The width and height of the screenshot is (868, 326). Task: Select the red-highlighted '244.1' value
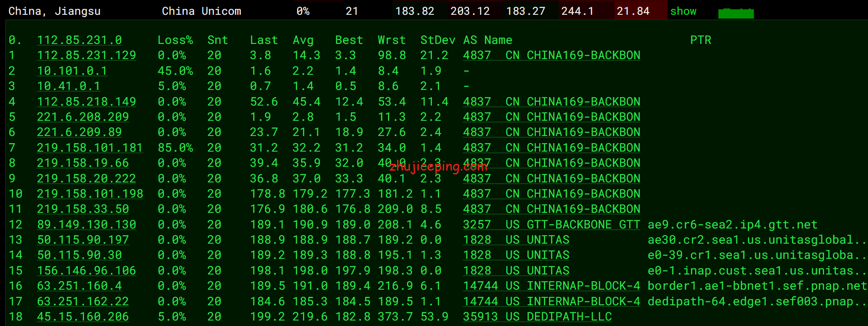click(577, 11)
